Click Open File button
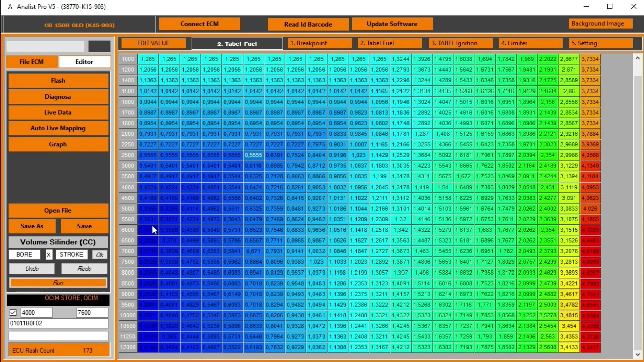Screen dimensions: 644x362 coord(58,211)
